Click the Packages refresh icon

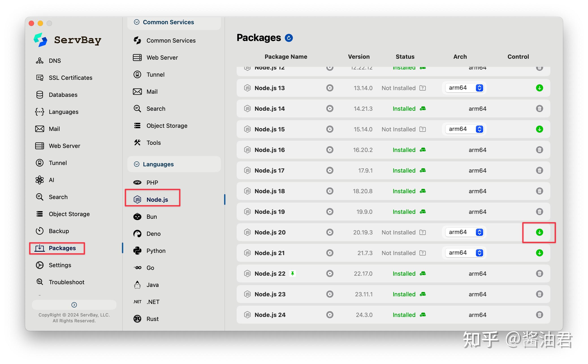tap(289, 38)
